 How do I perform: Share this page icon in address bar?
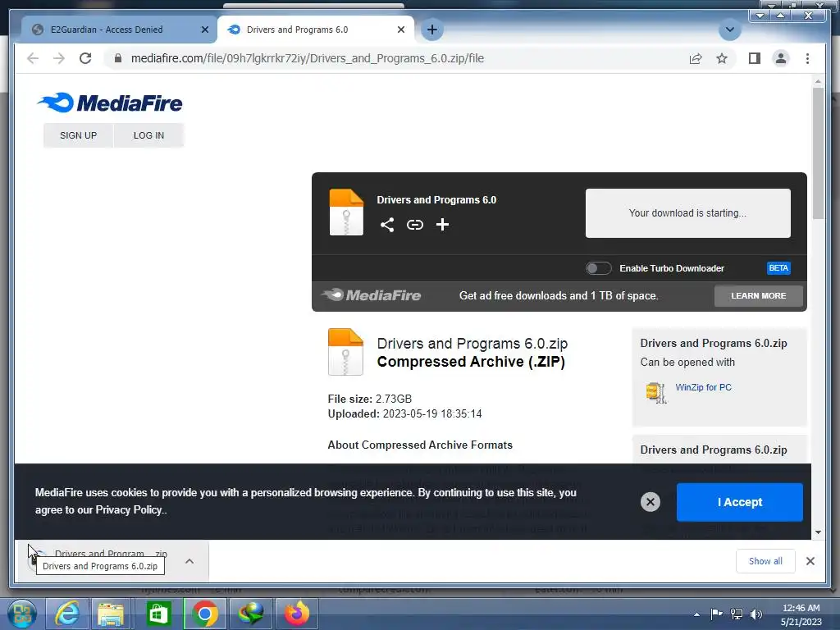click(x=696, y=58)
